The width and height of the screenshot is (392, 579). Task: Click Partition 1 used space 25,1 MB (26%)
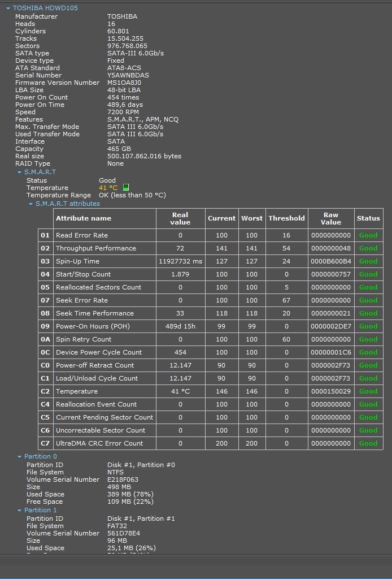click(132, 548)
